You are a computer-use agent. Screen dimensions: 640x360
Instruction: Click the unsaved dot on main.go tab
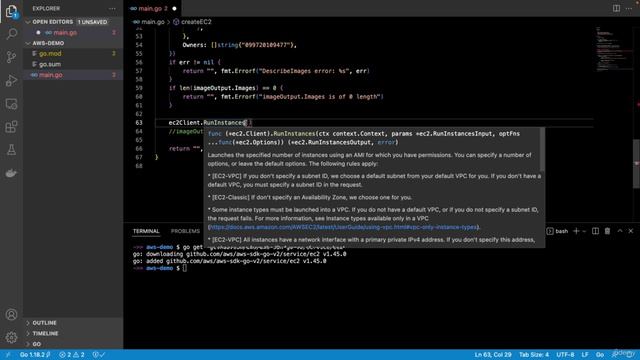[174, 9]
